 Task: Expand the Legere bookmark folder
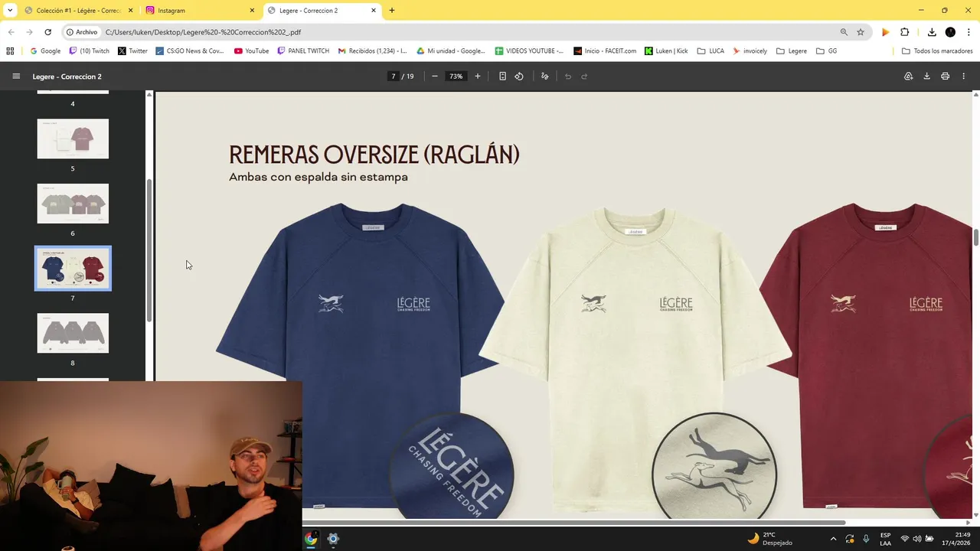[792, 51]
